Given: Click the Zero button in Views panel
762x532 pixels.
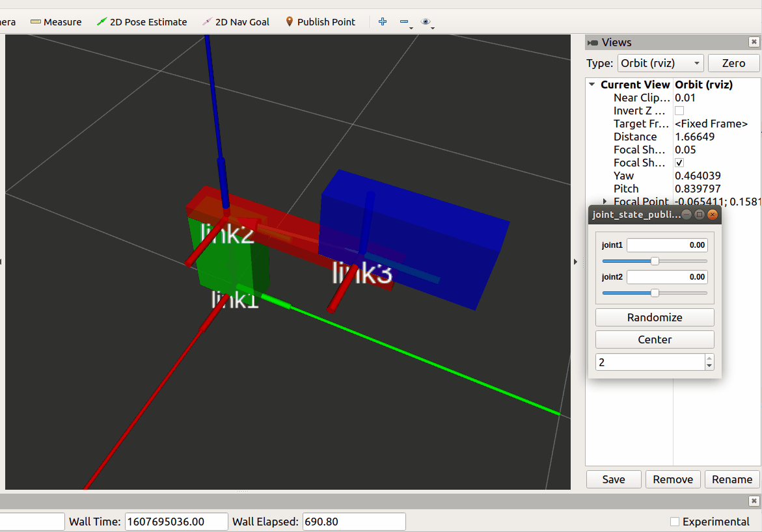Looking at the screenshot, I should click(733, 63).
